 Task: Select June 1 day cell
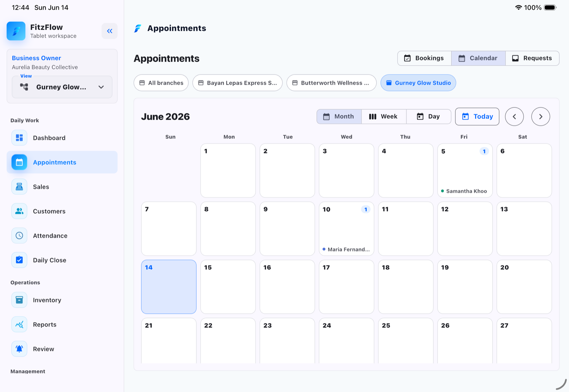point(228,171)
